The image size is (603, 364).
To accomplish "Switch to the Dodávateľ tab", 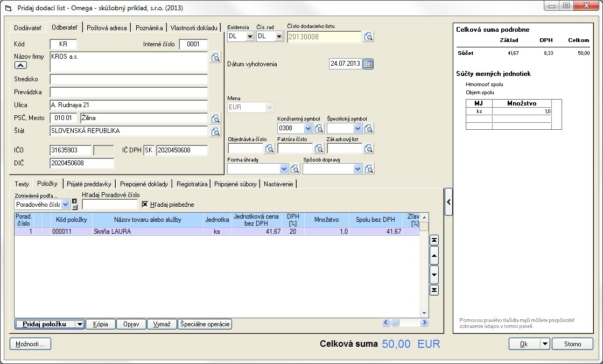I will point(27,27).
